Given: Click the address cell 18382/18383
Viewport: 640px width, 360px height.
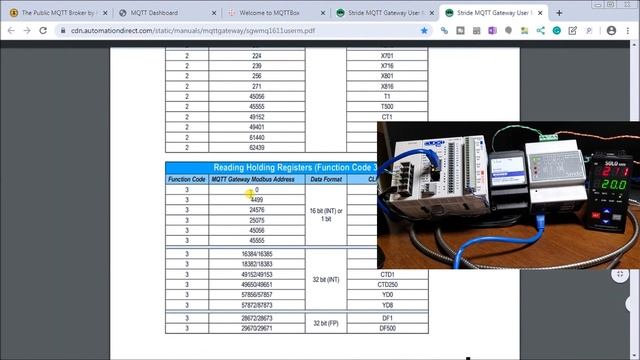Looking at the screenshot, I should pos(257,264).
